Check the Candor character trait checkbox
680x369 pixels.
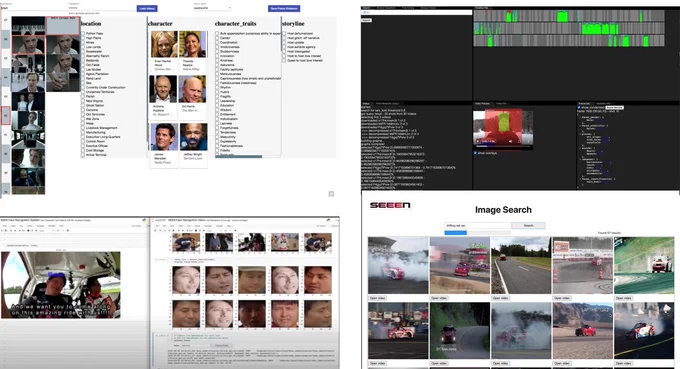tap(217, 38)
